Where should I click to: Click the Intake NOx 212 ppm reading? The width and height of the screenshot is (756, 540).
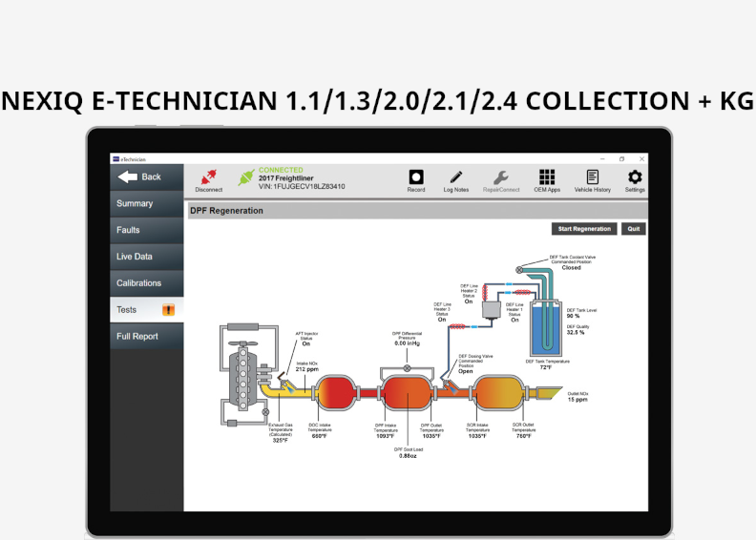[x=306, y=369]
